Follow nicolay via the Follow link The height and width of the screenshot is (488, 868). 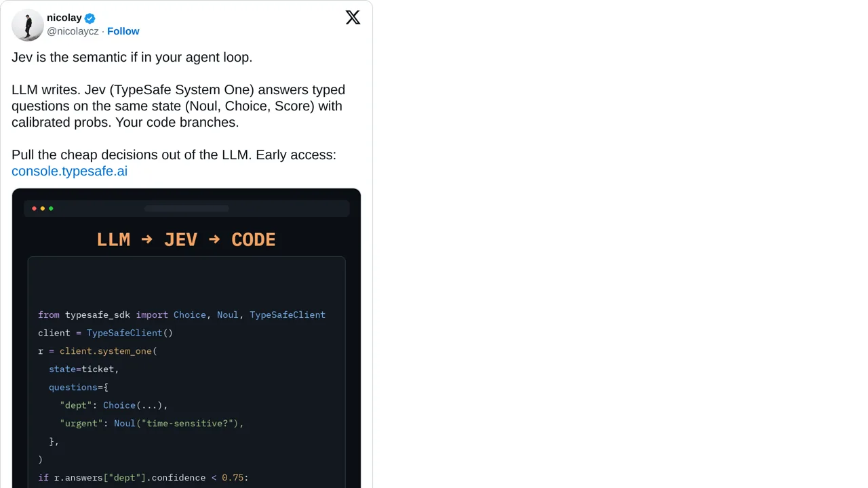(123, 31)
